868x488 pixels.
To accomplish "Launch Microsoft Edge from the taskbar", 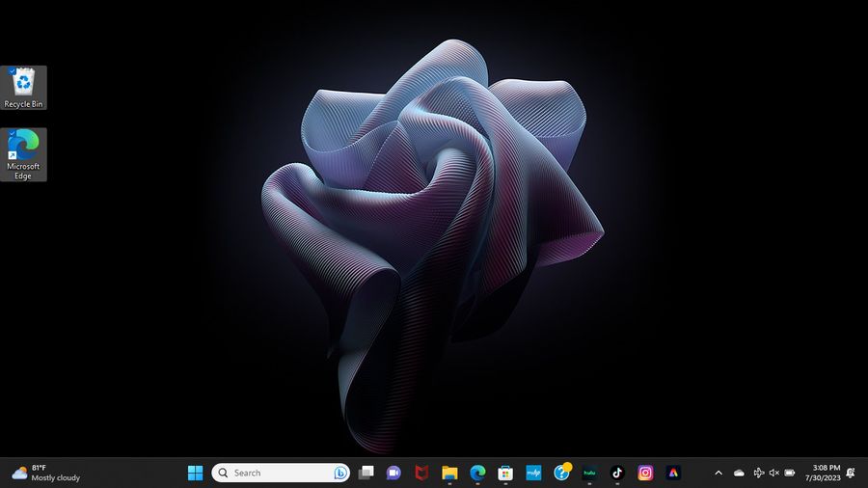I will tap(477, 474).
